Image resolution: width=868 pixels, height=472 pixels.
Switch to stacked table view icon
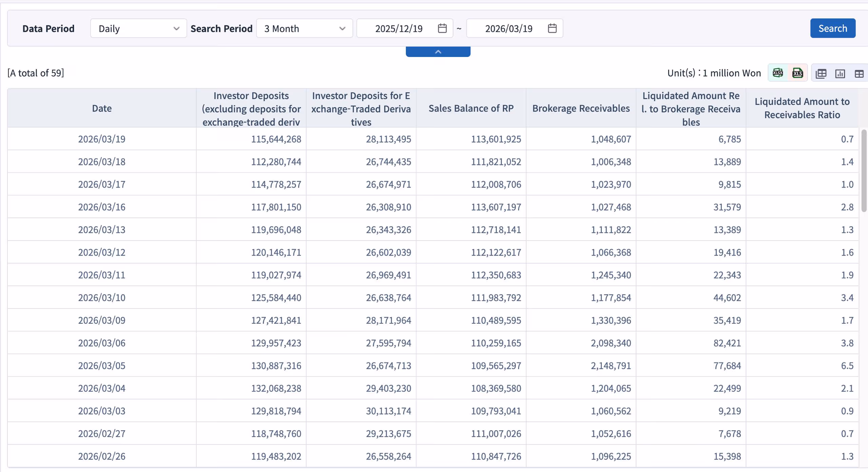[821, 74]
